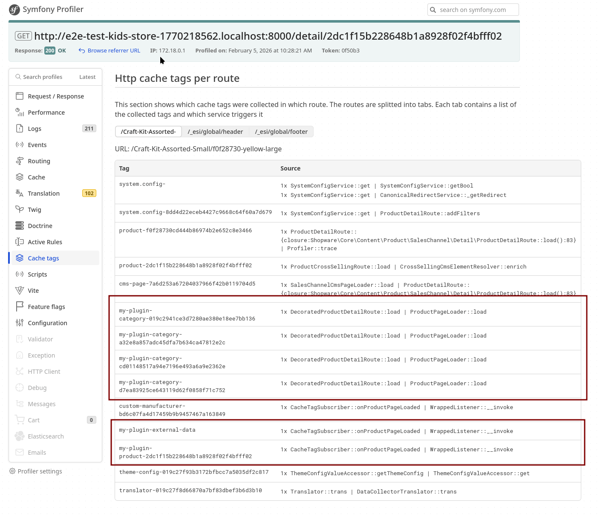This screenshot has width=600, height=516.
Task: Click the Translation panel icon
Action: (x=20, y=193)
